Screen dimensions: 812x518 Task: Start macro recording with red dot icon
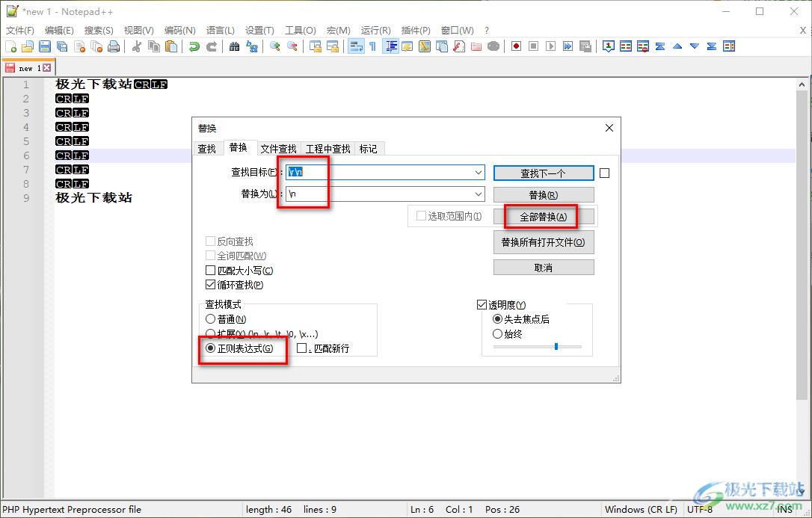[x=517, y=46]
